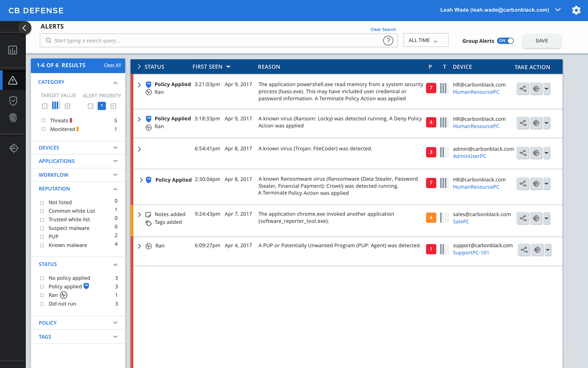The height and width of the screenshot is (368, 588).
Task: Click investigate icon for chrome.exe alert
Action: 536,218
